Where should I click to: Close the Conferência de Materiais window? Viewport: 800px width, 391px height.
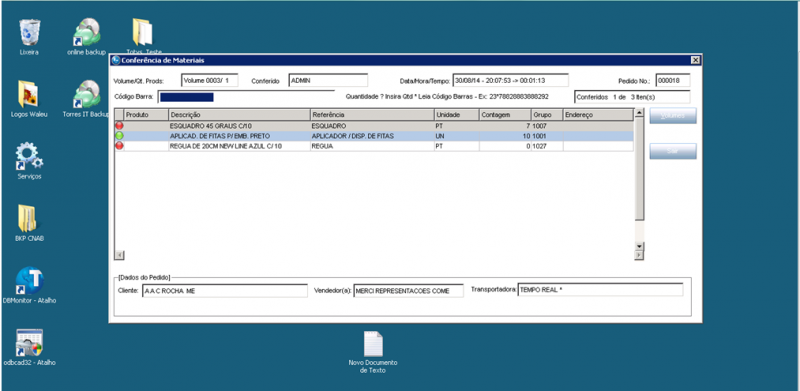[x=695, y=60]
